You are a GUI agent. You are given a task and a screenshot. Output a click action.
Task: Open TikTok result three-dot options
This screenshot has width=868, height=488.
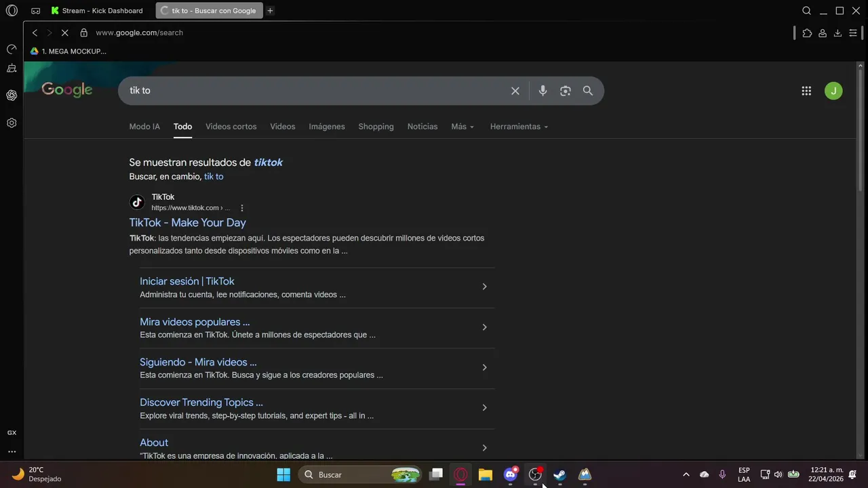point(242,208)
